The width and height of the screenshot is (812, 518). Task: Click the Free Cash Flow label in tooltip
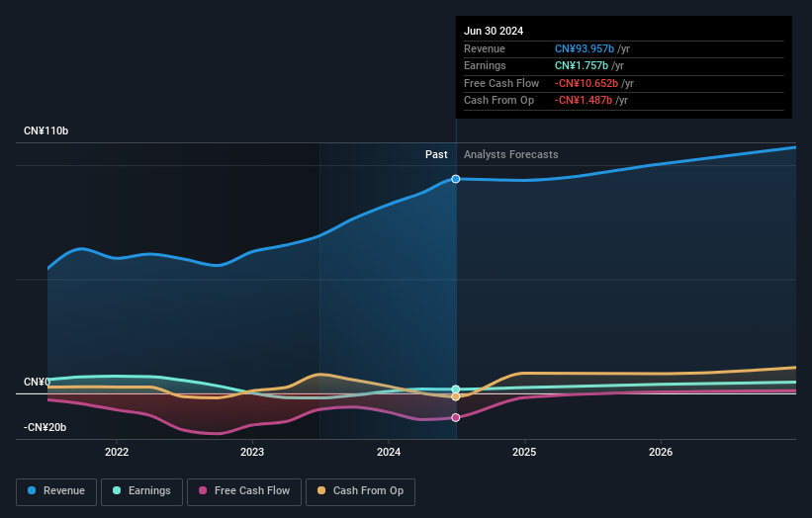(501, 83)
